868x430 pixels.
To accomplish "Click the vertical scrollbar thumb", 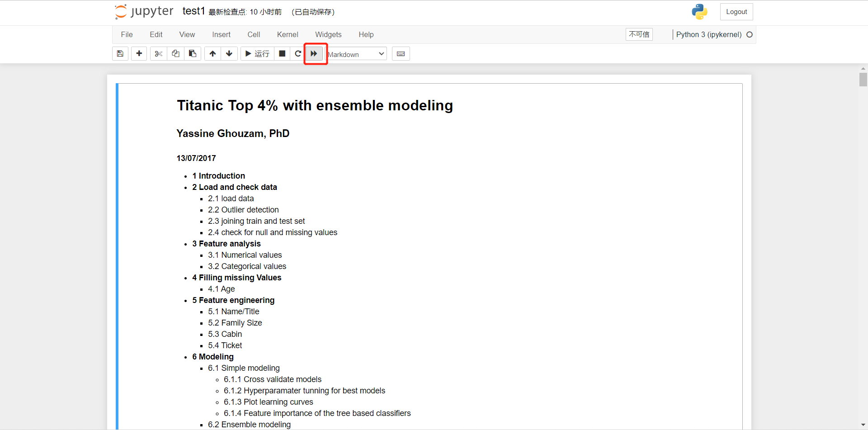I will [x=863, y=80].
